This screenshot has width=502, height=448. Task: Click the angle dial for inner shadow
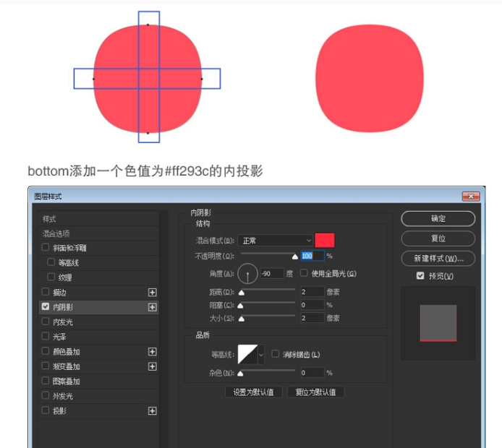[248, 274]
